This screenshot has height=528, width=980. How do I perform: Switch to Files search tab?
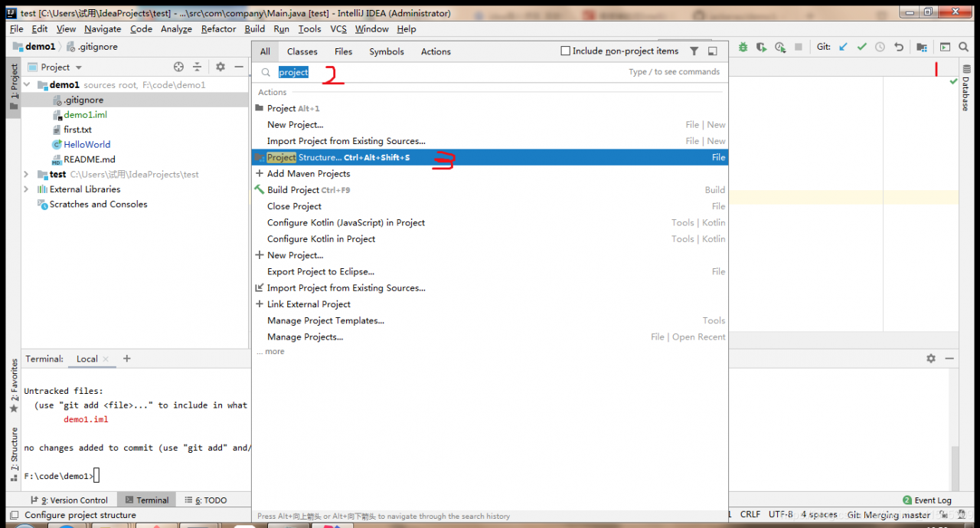tap(344, 51)
